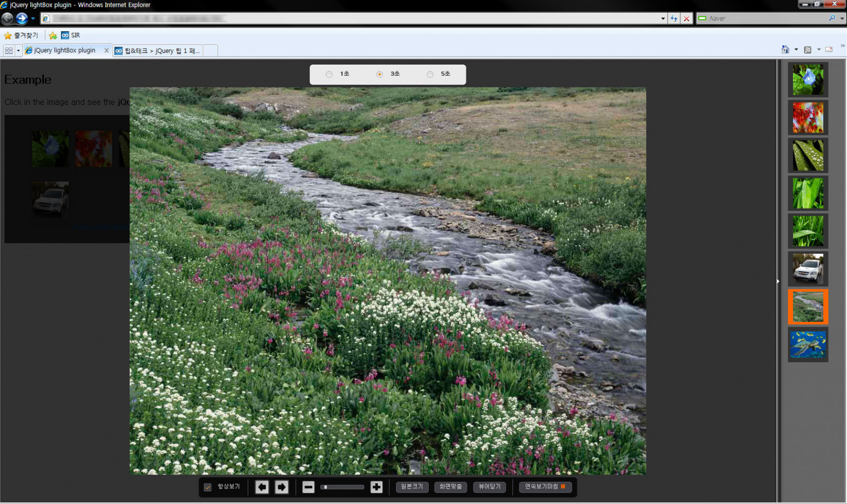This screenshot has height=504, width=847.
Task: Select the 5초 interval radio button
Action: 430,75
